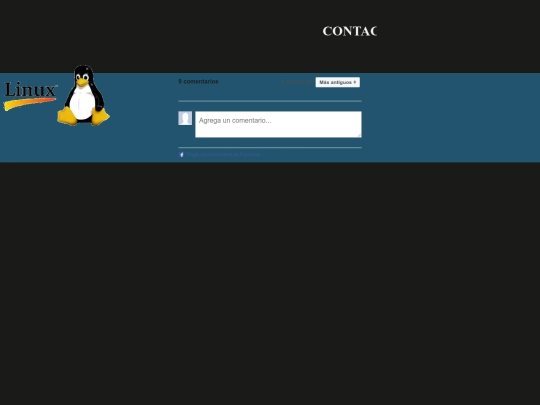Open the "Más antiguos" sort dropdown
This screenshot has width=540, height=405.
pos(338,82)
